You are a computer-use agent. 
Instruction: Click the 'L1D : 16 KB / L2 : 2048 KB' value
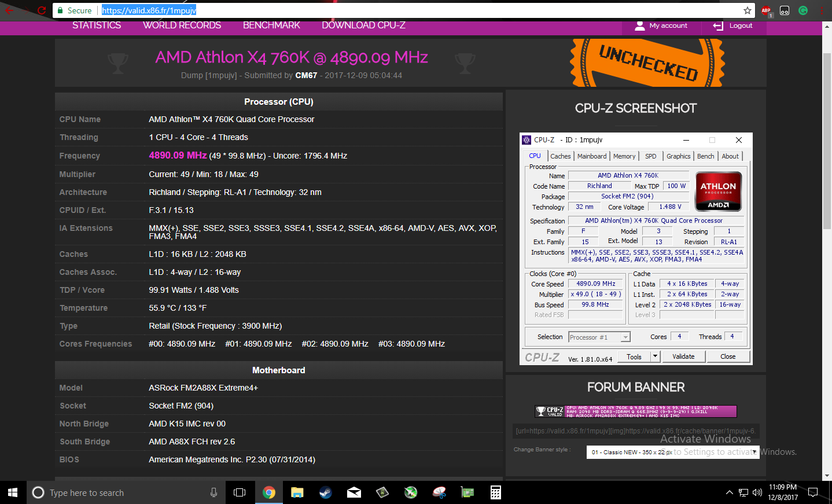click(197, 254)
